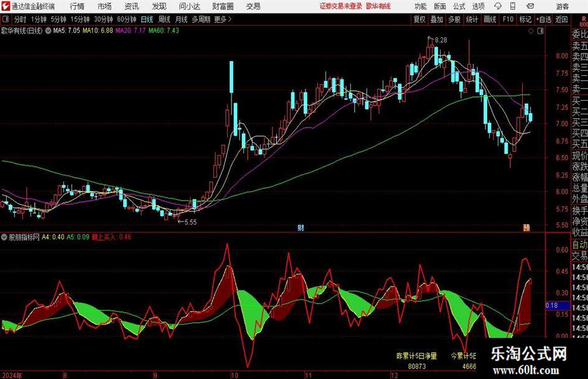Open the 行情 menu
The width and height of the screenshot is (588, 379).
[x=77, y=6]
